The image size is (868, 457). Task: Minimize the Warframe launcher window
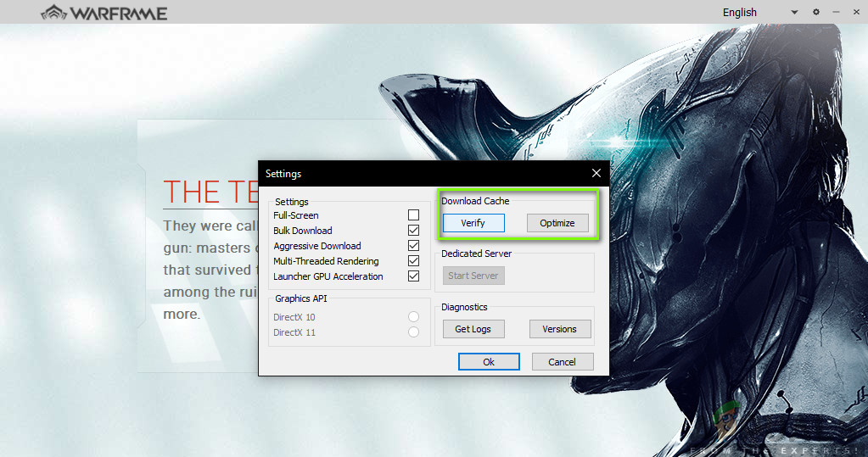pyautogui.click(x=836, y=12)
